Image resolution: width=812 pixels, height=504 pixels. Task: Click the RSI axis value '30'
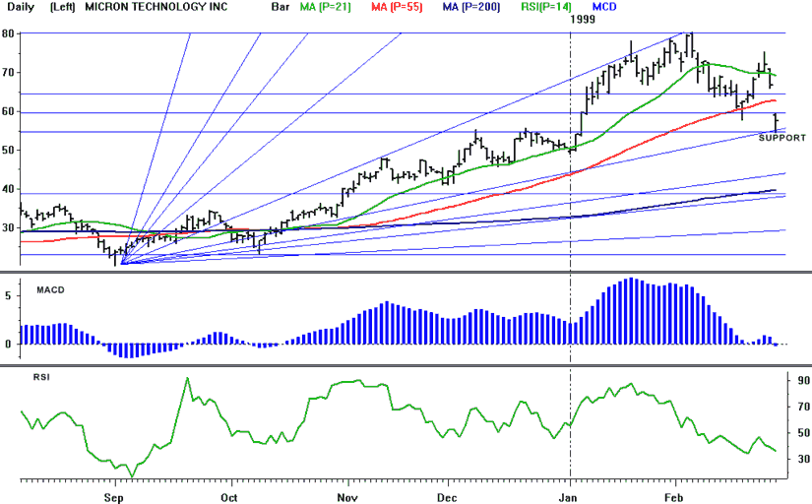point(803,459)
